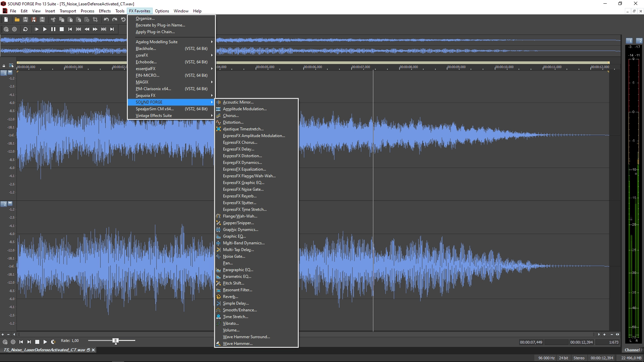This screenshot has height=362, width=644.
Task: Create a new file with the New toolbar icon
Action: [6, 20]
